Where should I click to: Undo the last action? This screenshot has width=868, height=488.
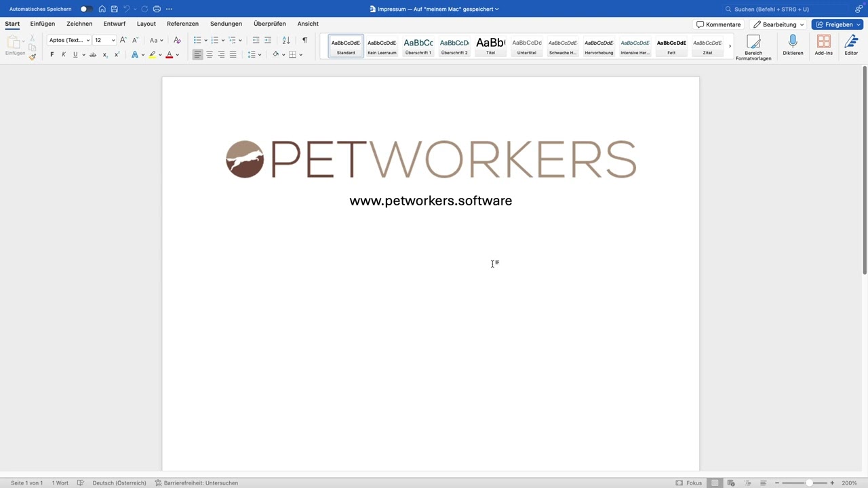126,9
